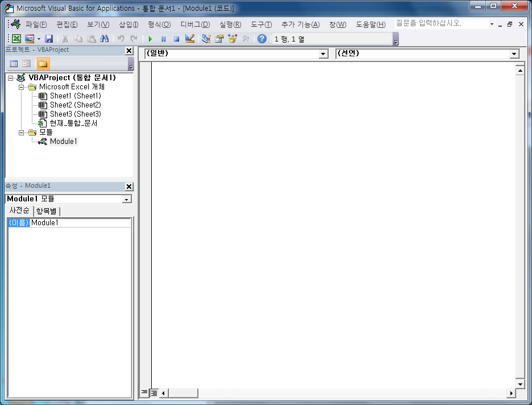Switch to the 항목별 properties tab

click(46, 211)
